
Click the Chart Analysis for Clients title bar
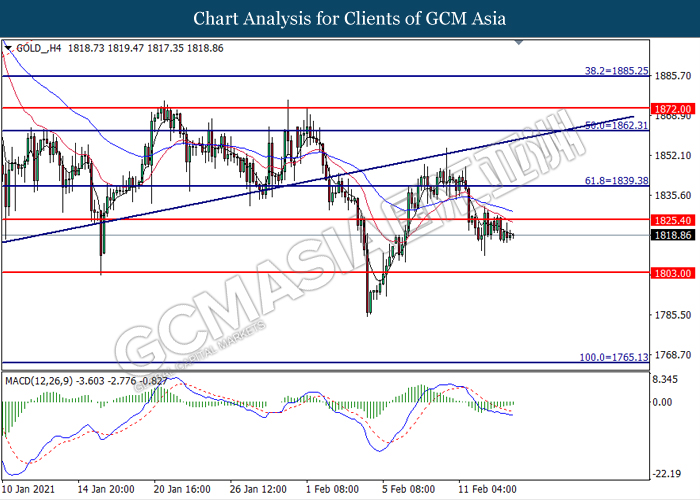pyautogui.click(x=349, y=18)
